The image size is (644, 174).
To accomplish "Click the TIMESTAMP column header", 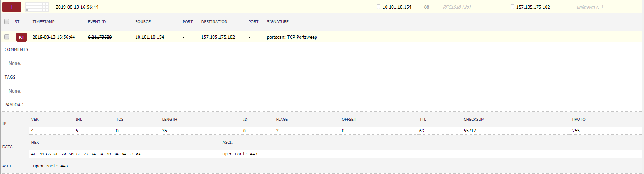I will click(x=44, y=21).
